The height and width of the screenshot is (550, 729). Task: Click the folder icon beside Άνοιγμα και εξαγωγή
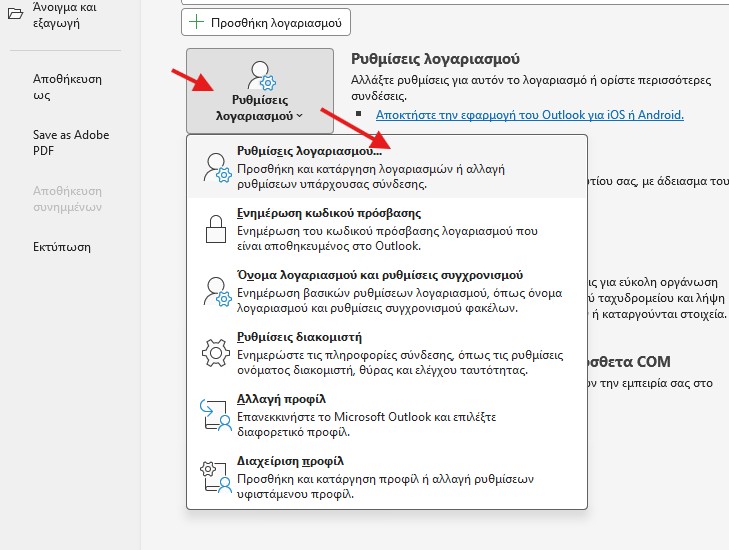click(14, 13)
